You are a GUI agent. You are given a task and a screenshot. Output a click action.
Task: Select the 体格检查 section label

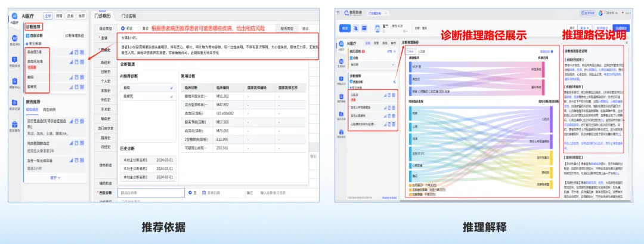click(x=106, y=165)
